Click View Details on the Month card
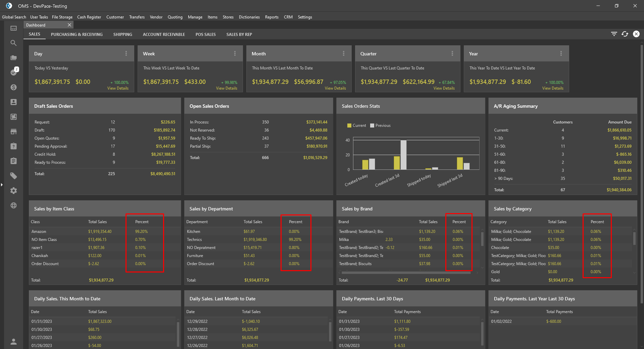This screenshot has width=644, height=349. coord(335,88)
